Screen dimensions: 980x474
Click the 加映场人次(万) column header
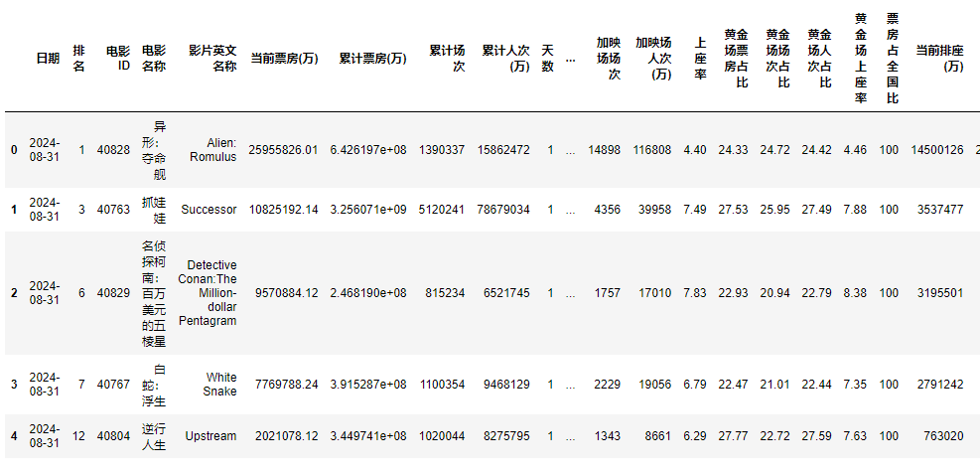point(653,59)
